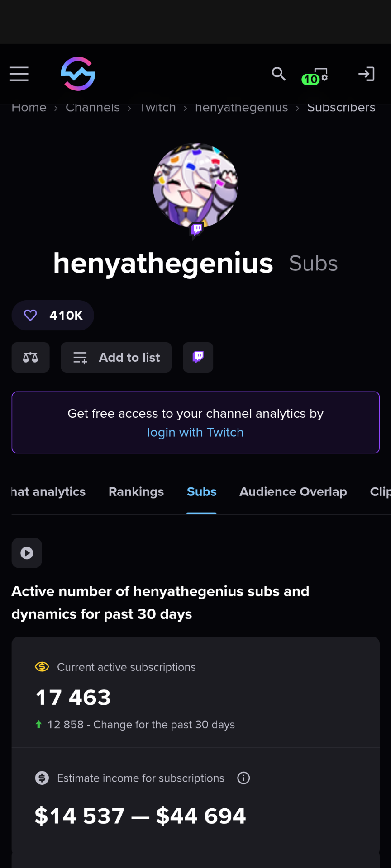Screen dimensions: 391x868
Task: Open the hamburger navigation menu
Action: 19,74
